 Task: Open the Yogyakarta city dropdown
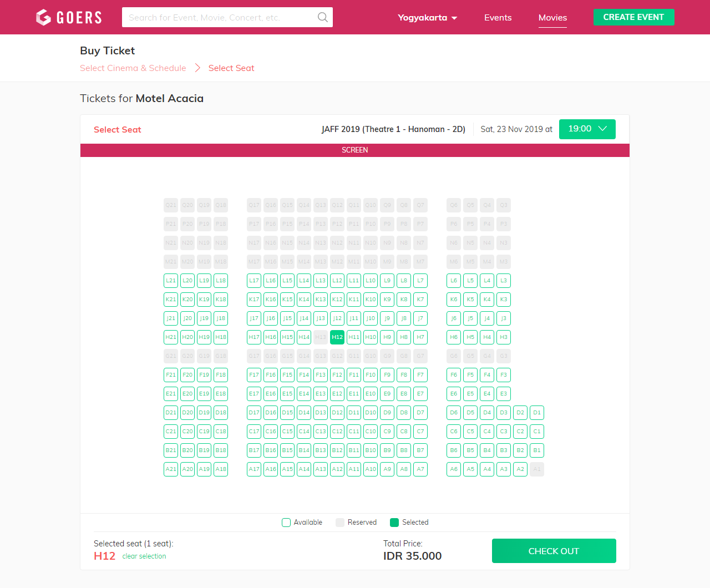[427, 18]
